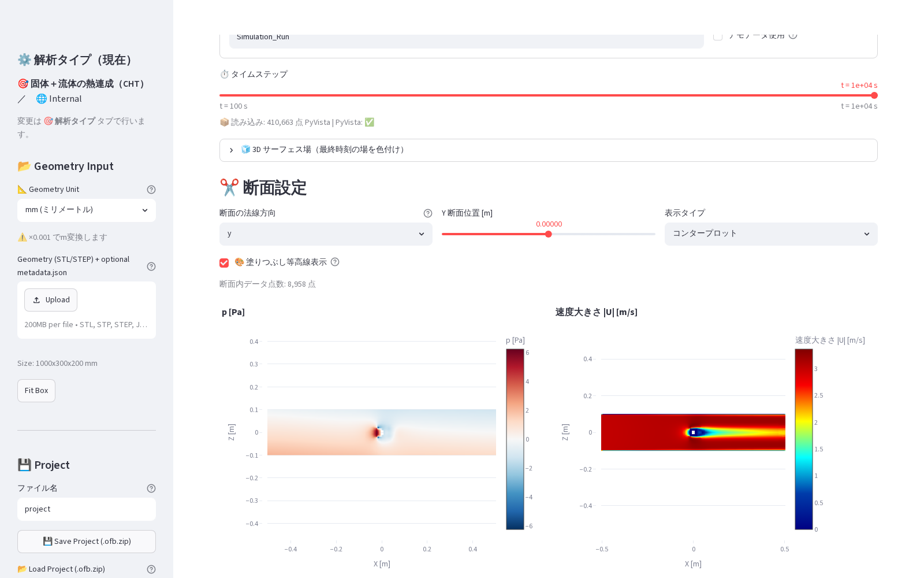Open the Geometry Unit mm dropdown
Viewport: 924px width, 578px height.
click(87, 210)
